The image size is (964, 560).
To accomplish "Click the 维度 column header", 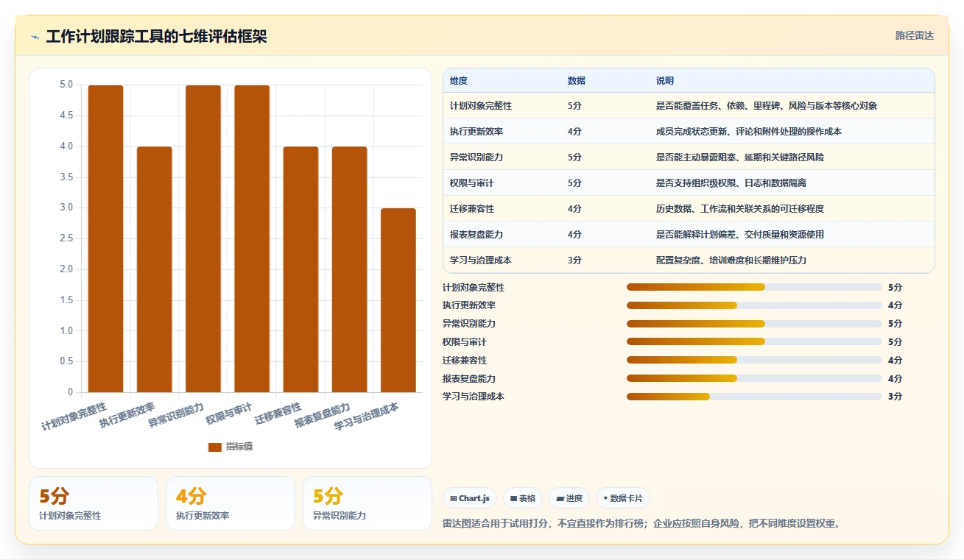I will tap(459, 81).
